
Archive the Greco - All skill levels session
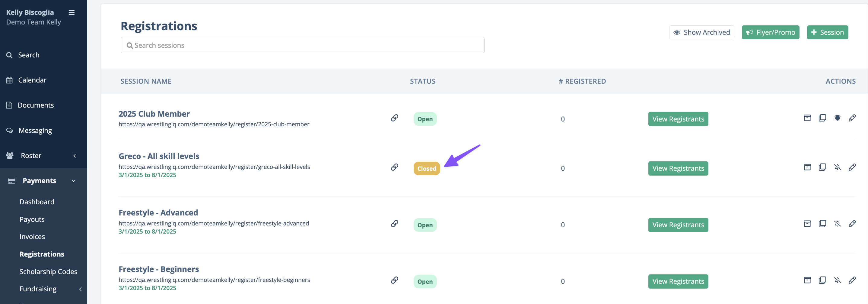(x=807, y=167)
